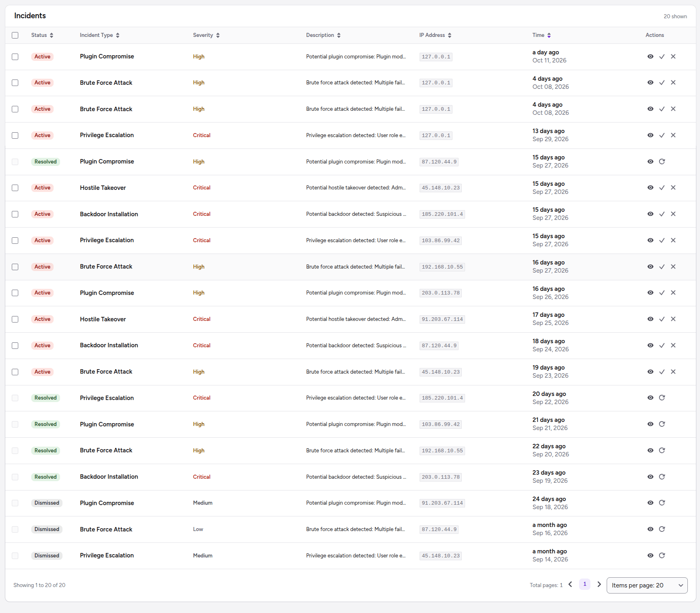Go to the next page arrow
The height and width of the screenshot is (613, 700).
coord(599,584)
